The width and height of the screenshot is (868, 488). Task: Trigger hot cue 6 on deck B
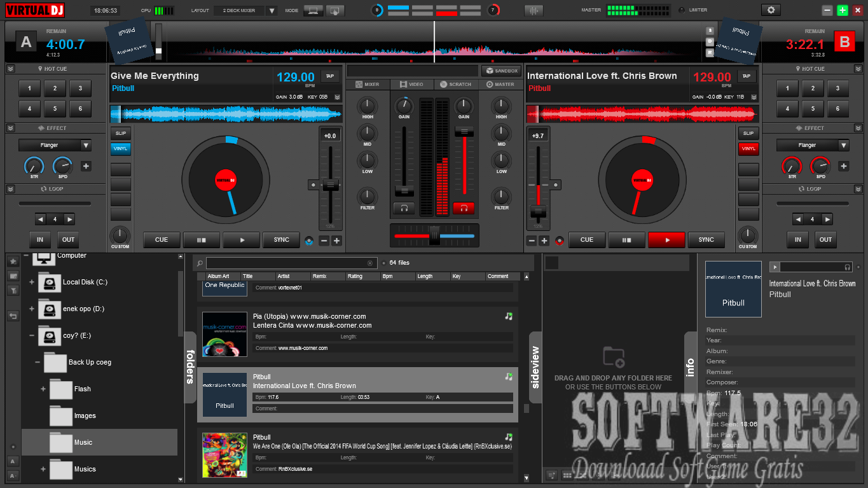click(838, 109)
